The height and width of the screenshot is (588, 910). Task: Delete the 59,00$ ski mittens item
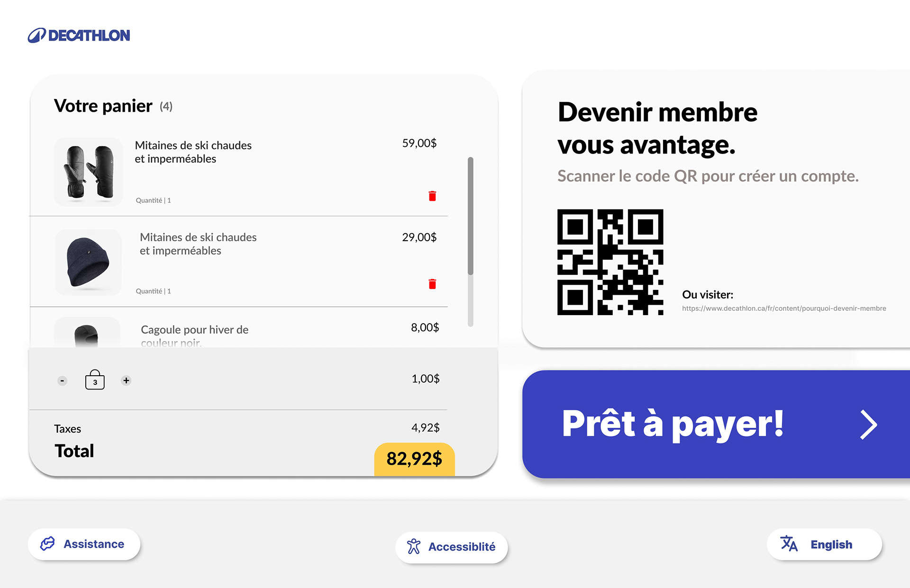(432, 196)
